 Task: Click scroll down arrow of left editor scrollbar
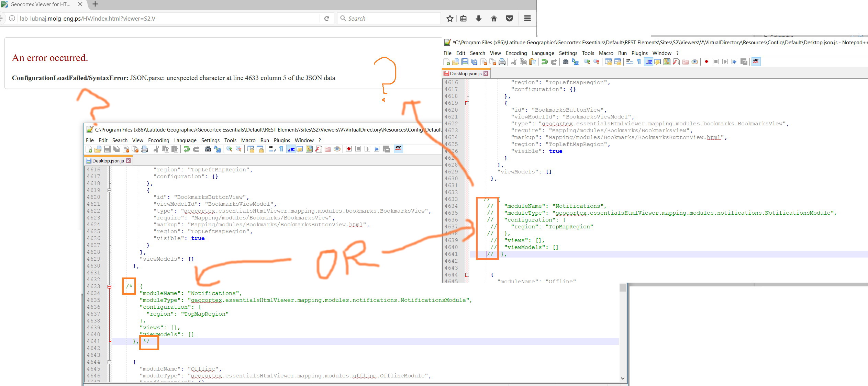[x=623, y=378]
